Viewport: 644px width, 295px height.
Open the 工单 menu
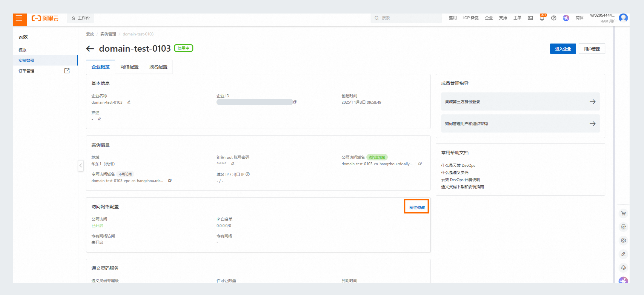(x=517, y=18)
